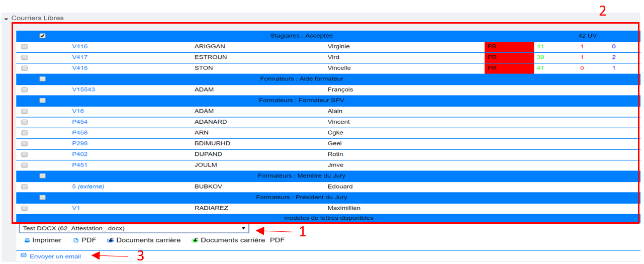The image size is (644, 264).
Task: Click the Envoyer un email link
Action: tap(55, 256)
